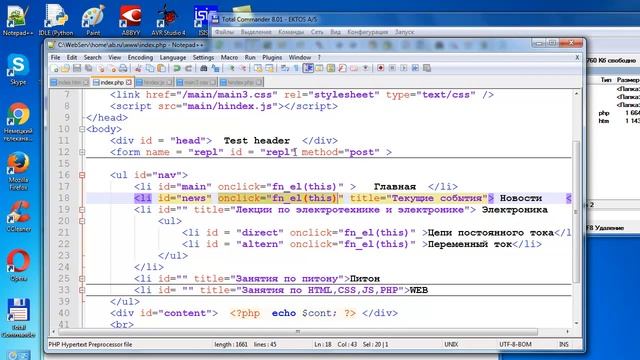Image resolution: width=640 pixels, height=360 pixels.
Task: Click Тип column header in Total Commander
Action: 606,80
